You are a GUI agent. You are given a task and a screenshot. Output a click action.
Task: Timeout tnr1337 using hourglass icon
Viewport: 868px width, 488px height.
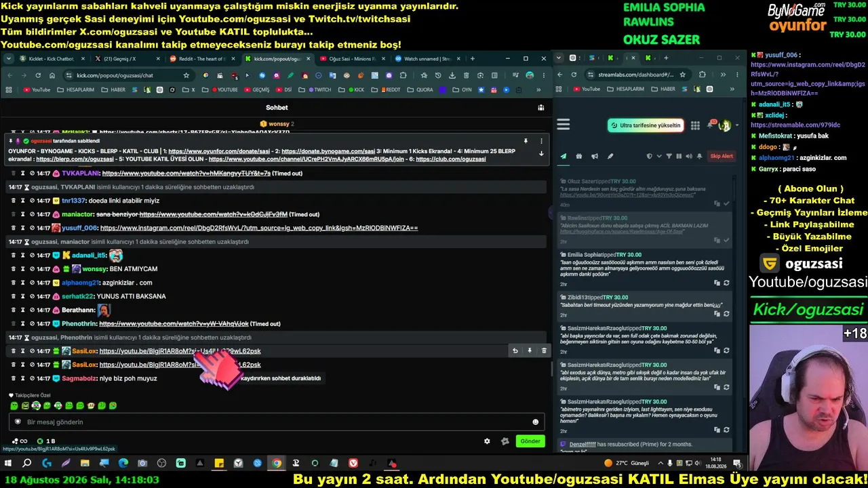coord(22,201)
